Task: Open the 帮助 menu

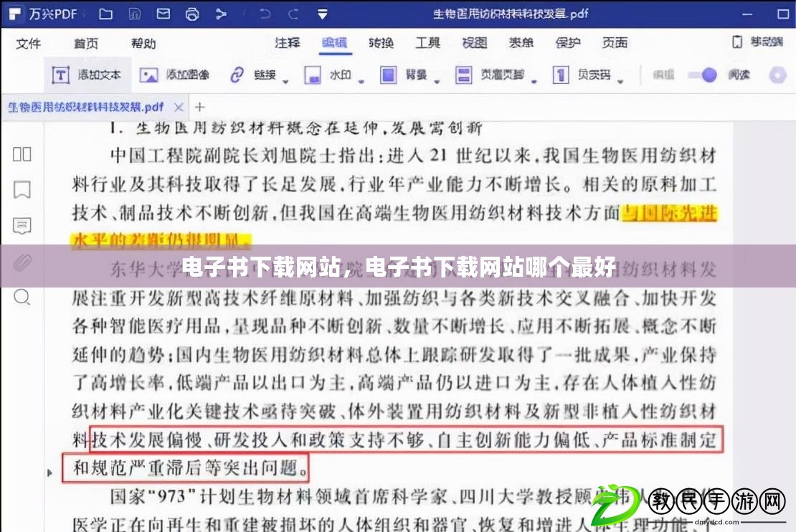Action: coord(143,44)
